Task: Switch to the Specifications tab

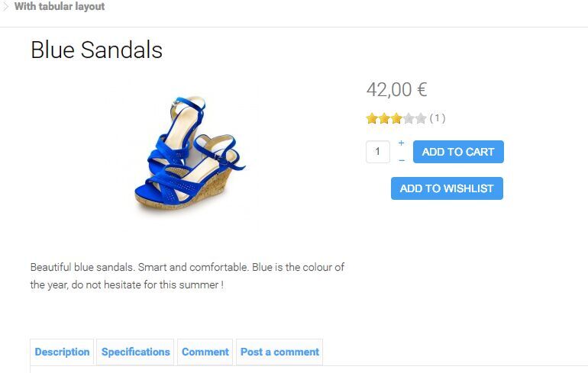Action: pos(135,352)
